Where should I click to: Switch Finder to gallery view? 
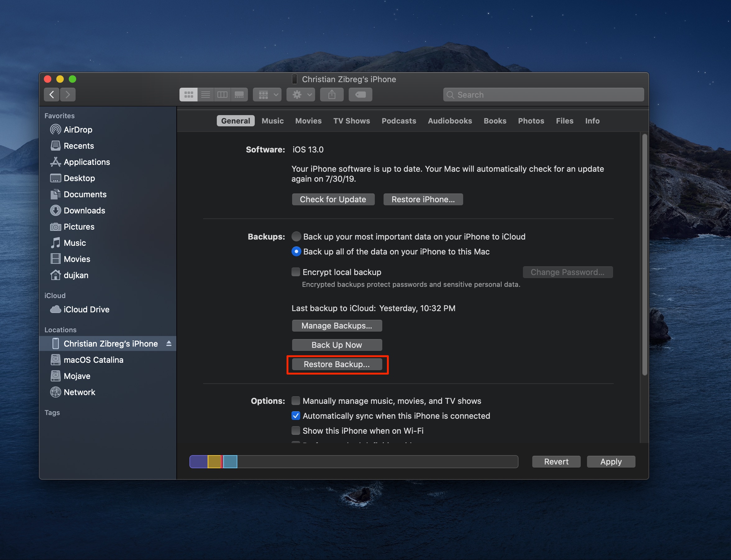click(239, 95)
